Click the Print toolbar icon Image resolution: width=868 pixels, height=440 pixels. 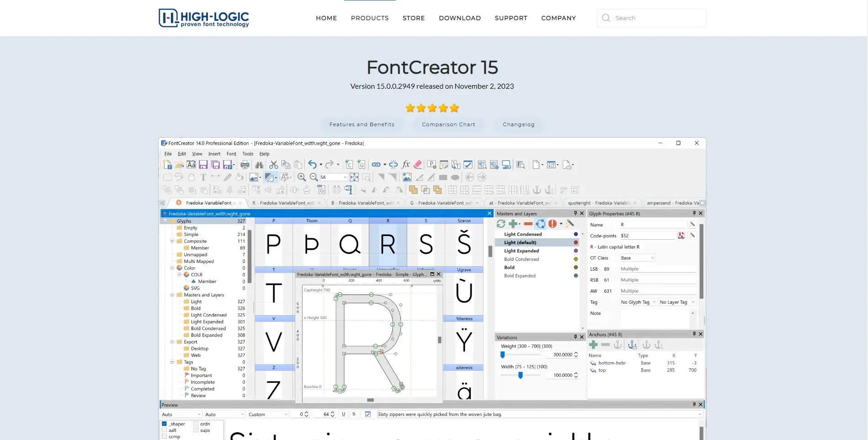pyautogui.click(x=245, y=165)
